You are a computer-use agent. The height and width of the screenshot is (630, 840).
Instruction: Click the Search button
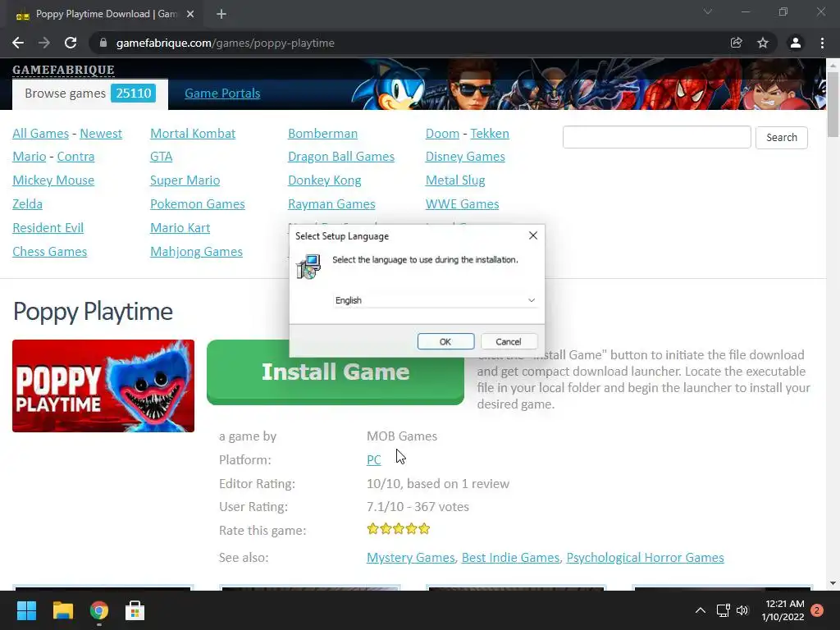point(782,137)
